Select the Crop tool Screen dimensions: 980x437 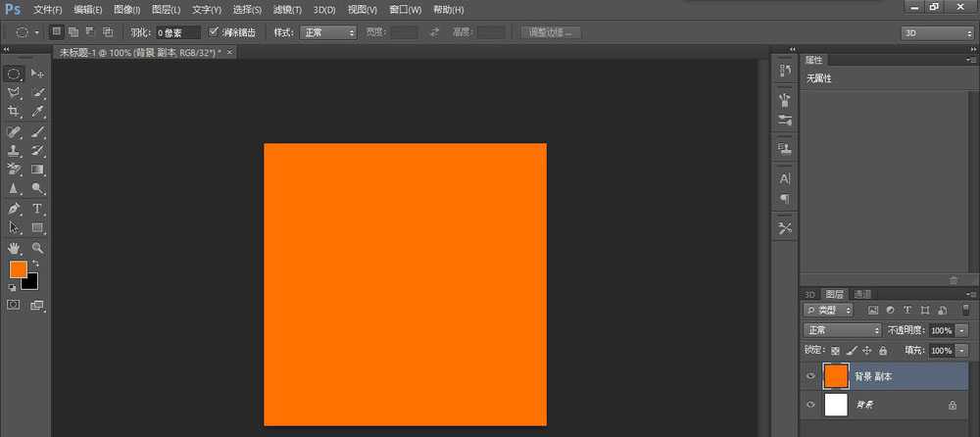[x=15, y=112]
